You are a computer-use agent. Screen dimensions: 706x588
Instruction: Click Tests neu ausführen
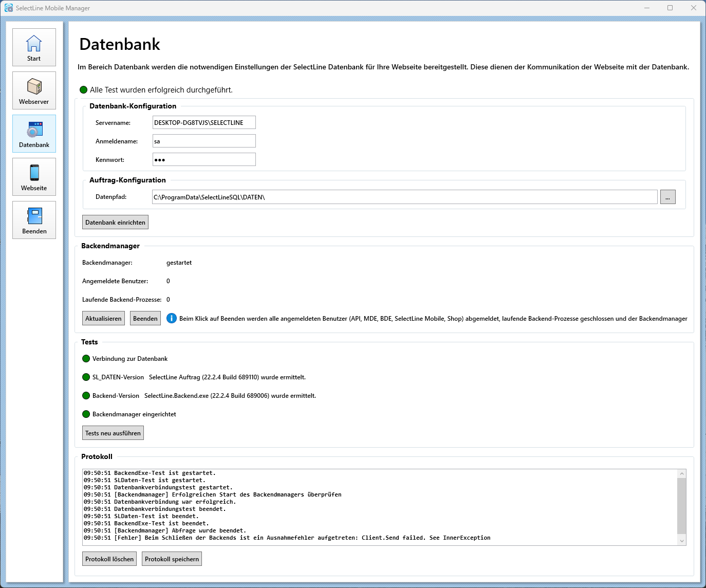[113, 433]
